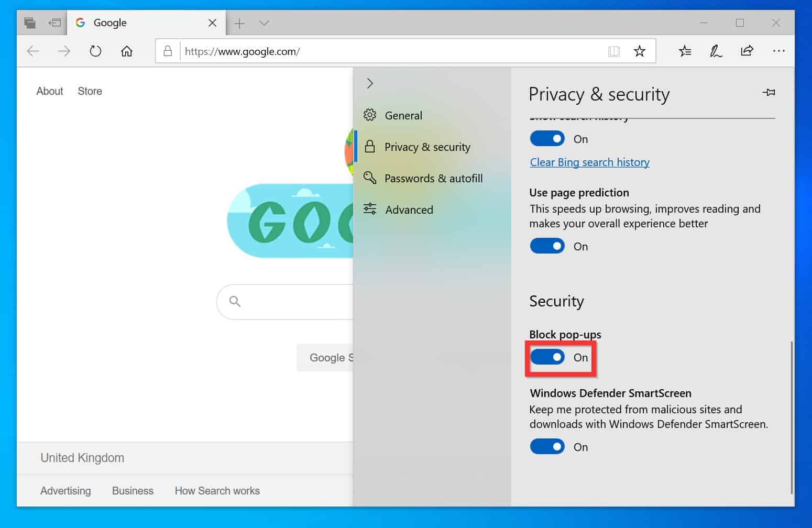Image resolution: width=812 pixels, height=528 pixels.
Task: Pin the settings pane open
Action: (769, 93)
